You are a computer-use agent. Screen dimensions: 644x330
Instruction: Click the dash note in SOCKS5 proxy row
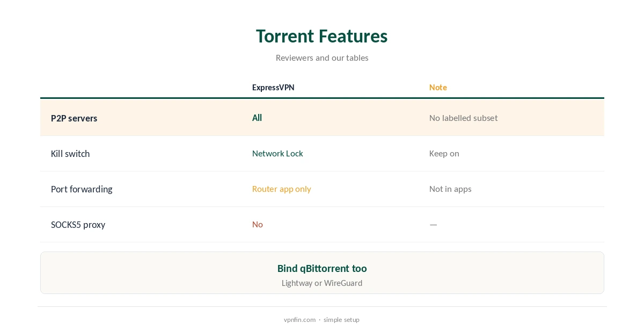(x=433, y=224)
